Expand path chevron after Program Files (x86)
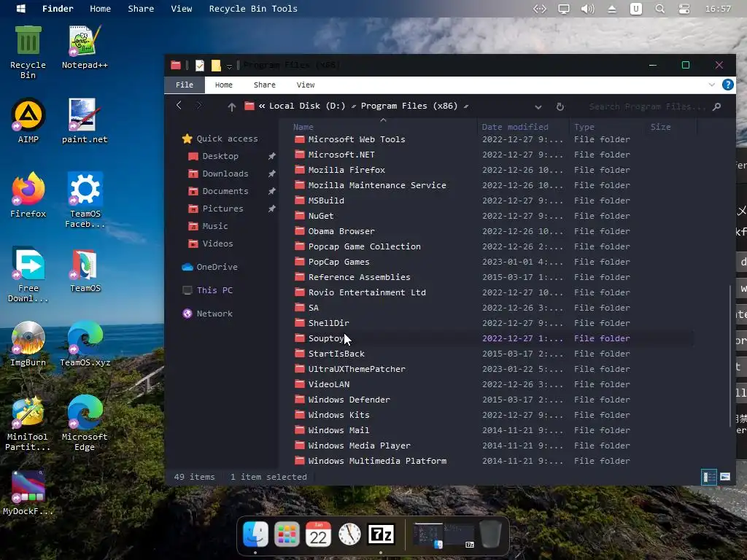 466,106
